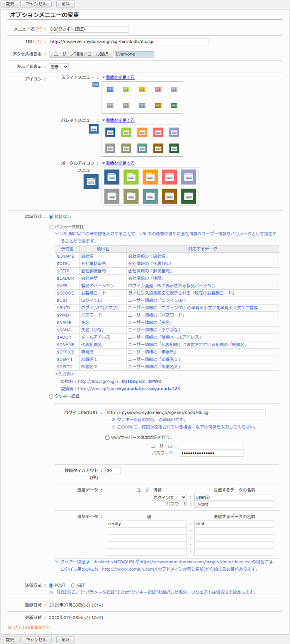Choose the クッキー認証 authentication option
The width and height of the screenshot is (290, 644).
click(x=51, y=396)
